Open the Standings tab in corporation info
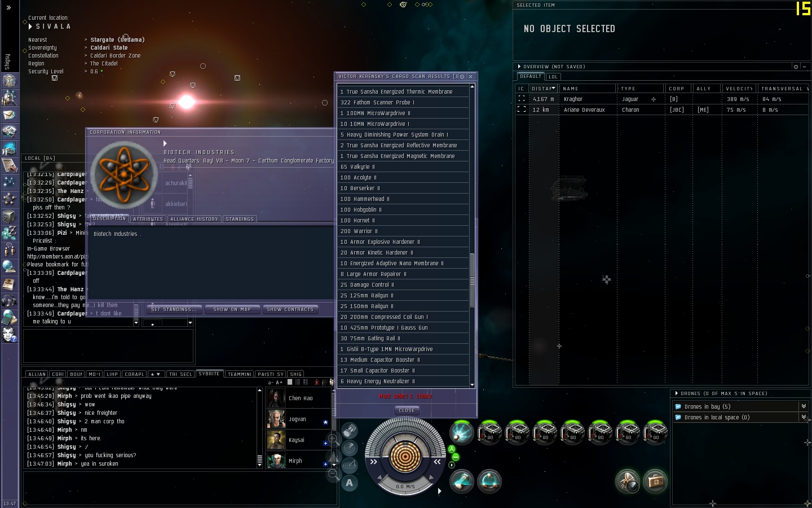Image resolution: width=812 pixels, height=508 pixels. [x=240, y=219]
